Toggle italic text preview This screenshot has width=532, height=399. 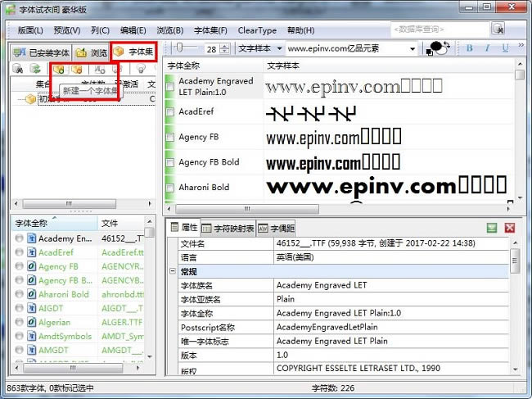(x=488, y=49)
